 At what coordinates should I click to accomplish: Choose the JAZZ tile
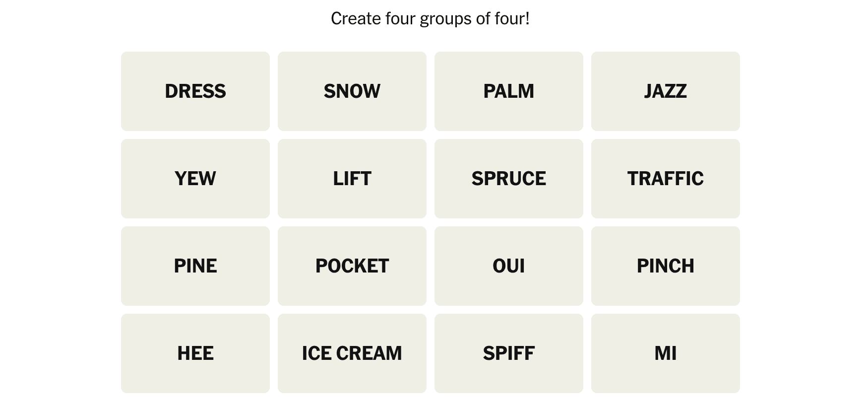click(x=666, y=91)
